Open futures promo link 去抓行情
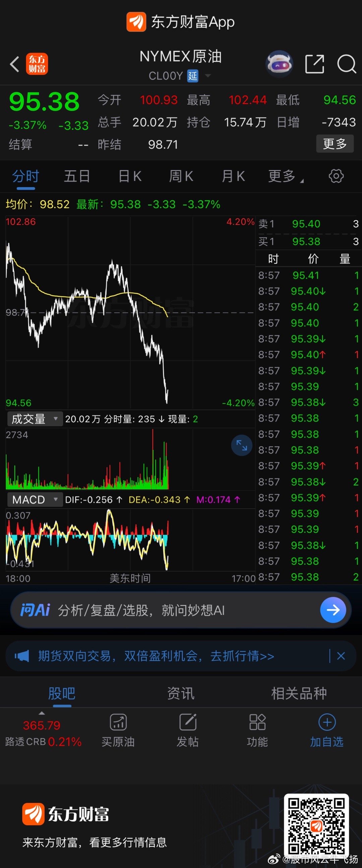This screenshot has width=362, height=868. [242, 656]
